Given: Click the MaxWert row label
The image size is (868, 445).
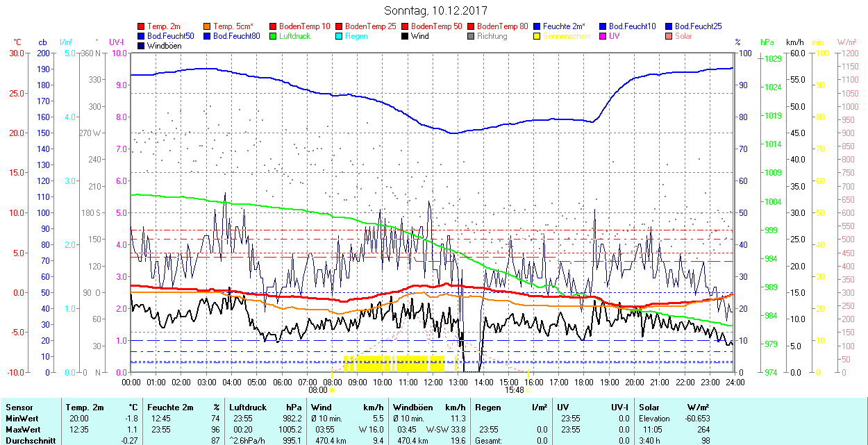Looking at the screenshot, I should click(x=23, y=429).
